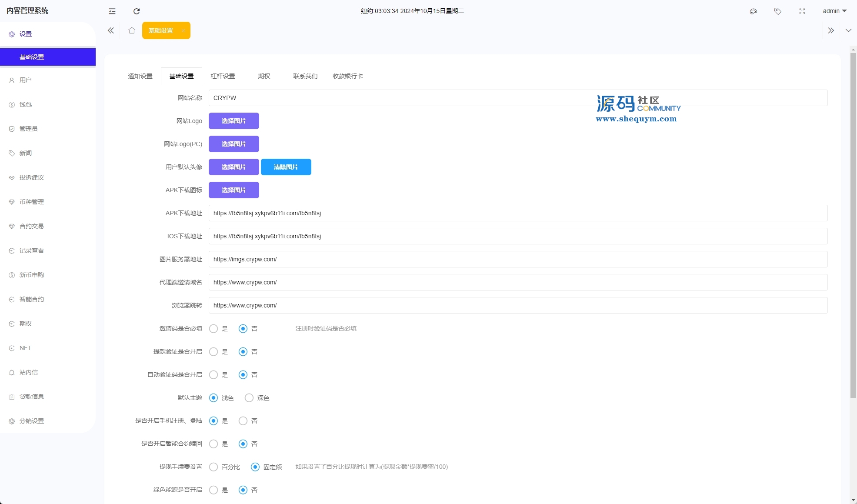Click the refresh page icon

[137, 11]
